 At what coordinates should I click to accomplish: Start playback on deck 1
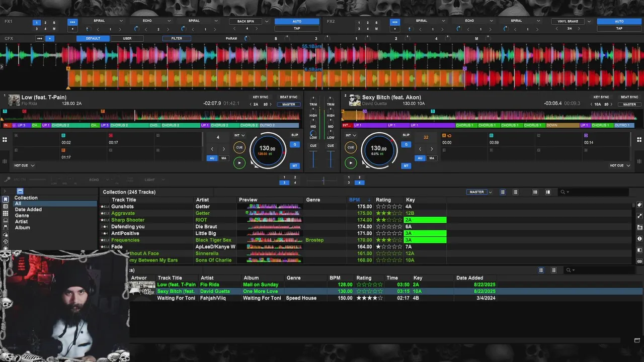coord(239,162)
